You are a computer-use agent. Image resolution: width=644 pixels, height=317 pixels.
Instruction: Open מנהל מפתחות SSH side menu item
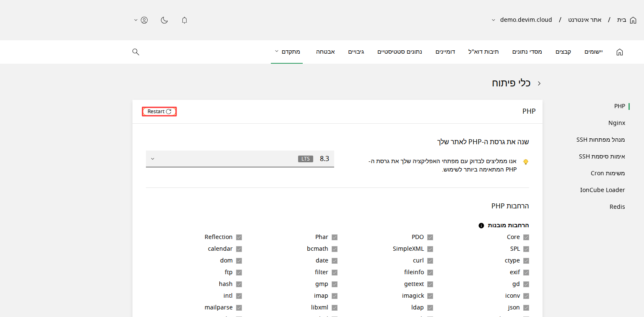coord(601,140)
